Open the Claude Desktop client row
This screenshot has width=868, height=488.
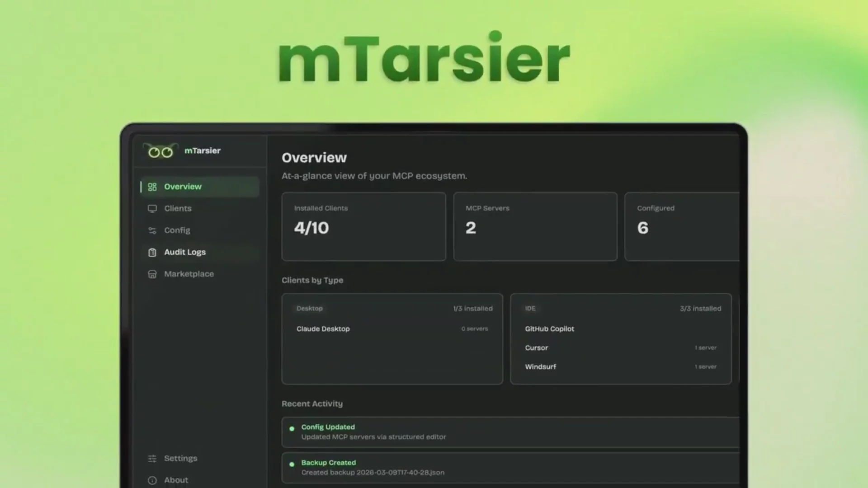tap(392, 329)
